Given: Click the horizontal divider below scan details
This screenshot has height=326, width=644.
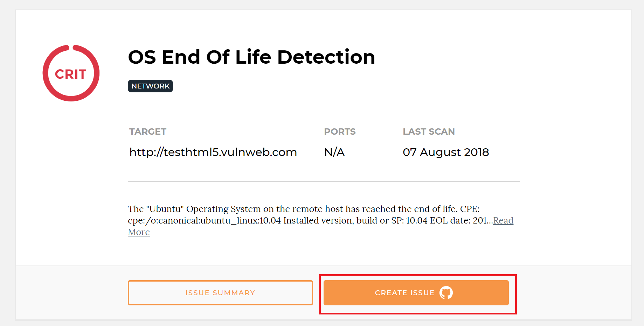Looking at the screenshot, I should tap(324, 182).
